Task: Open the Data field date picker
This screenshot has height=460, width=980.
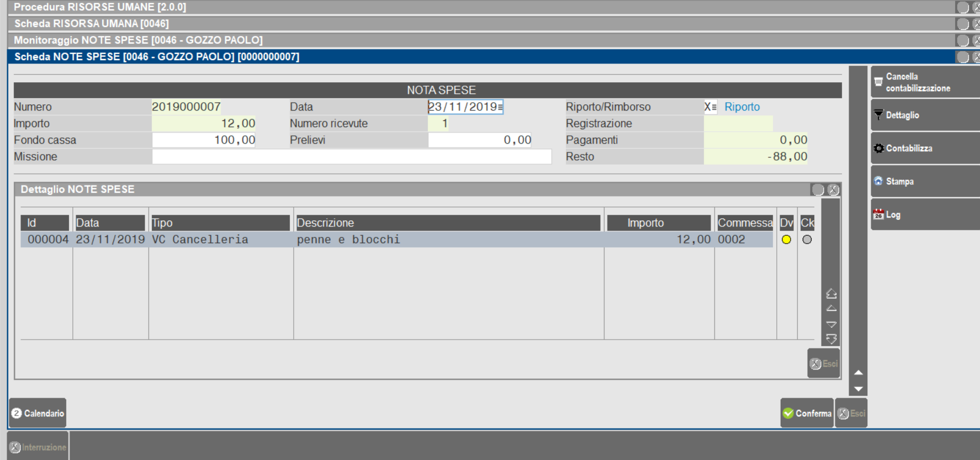Action: pos(500,107)
